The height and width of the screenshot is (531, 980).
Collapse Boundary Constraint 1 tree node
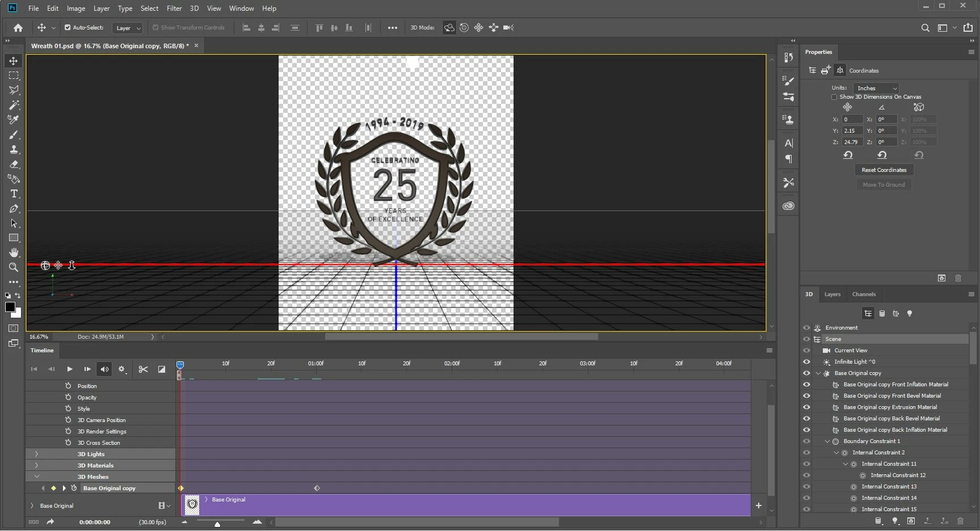tap(827, 441)
